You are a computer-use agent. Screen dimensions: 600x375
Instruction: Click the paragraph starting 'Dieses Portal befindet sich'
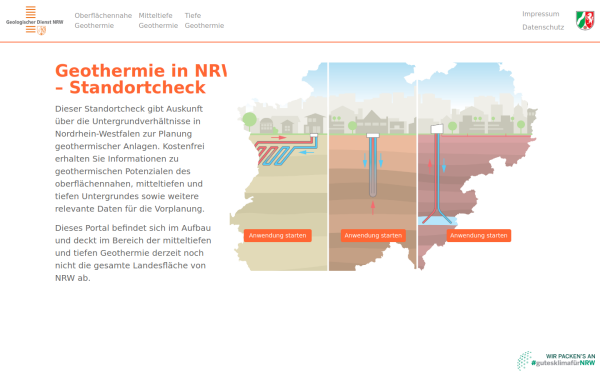click(133, 253)
